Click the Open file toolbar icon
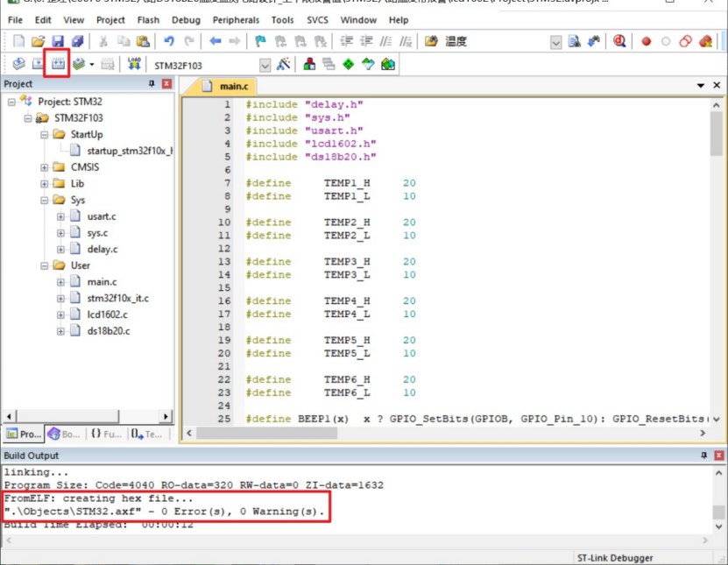Viewport: 728px width, 565px height. coord(38,41)
